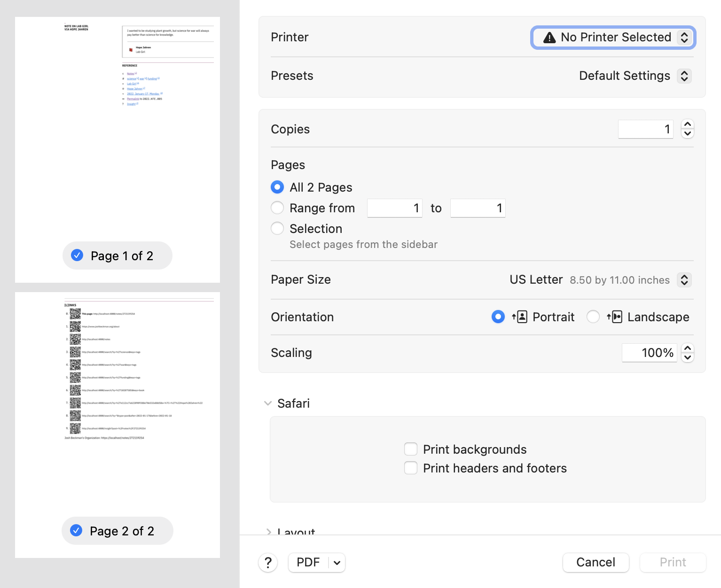Click the Print button

pos(672,562)
